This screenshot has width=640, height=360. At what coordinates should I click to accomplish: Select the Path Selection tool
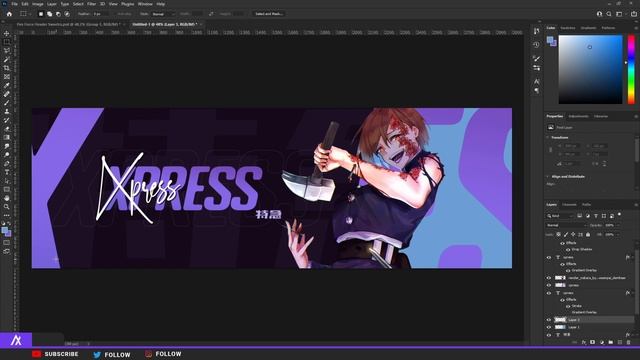coord(7,180)
